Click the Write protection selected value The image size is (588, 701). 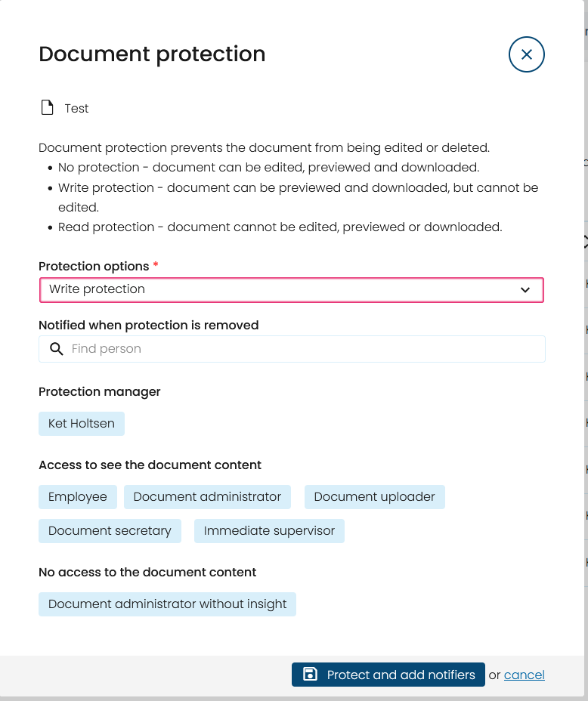coord(97,289)
